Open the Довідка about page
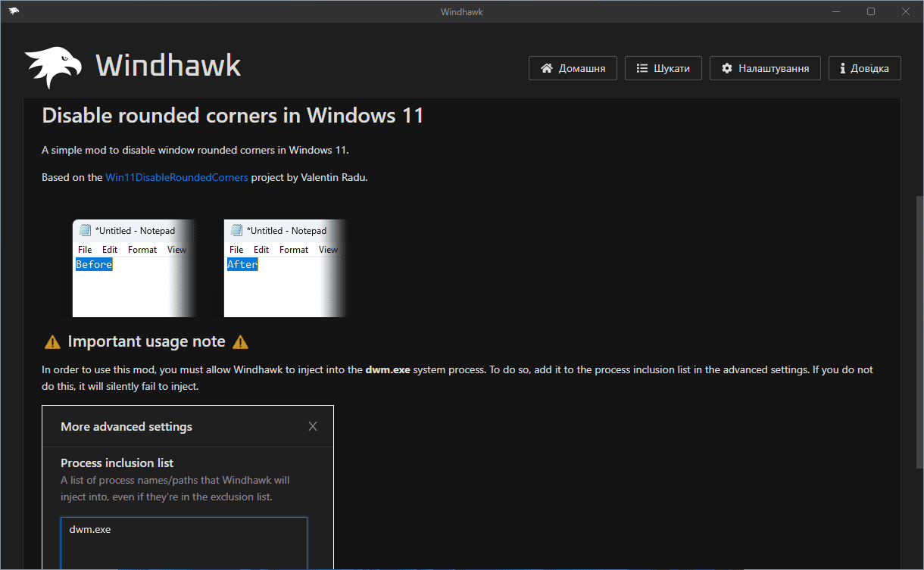The height and width of the screenshot is (570, 924). [864, 68]
